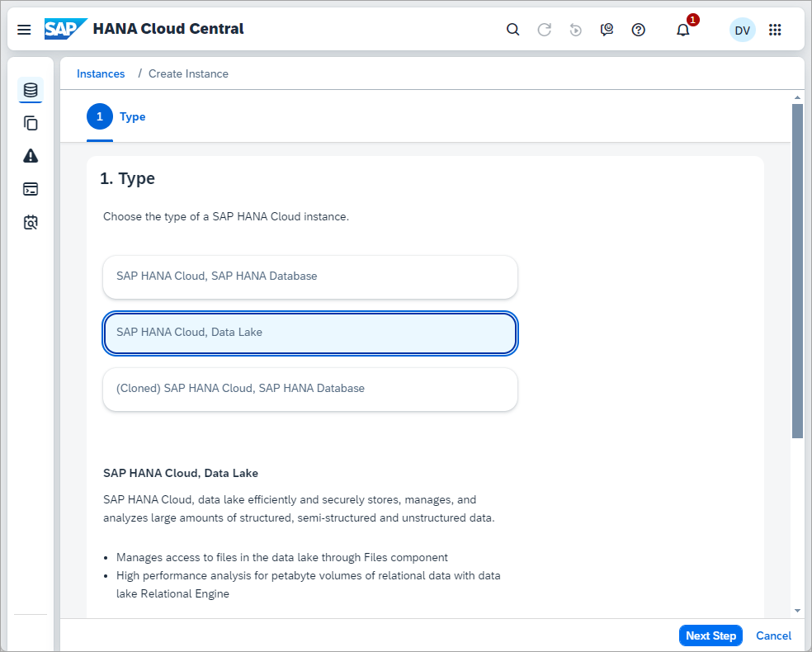Click the SAP logo
This screenshot has height=652, width=812.
(66, 29)
